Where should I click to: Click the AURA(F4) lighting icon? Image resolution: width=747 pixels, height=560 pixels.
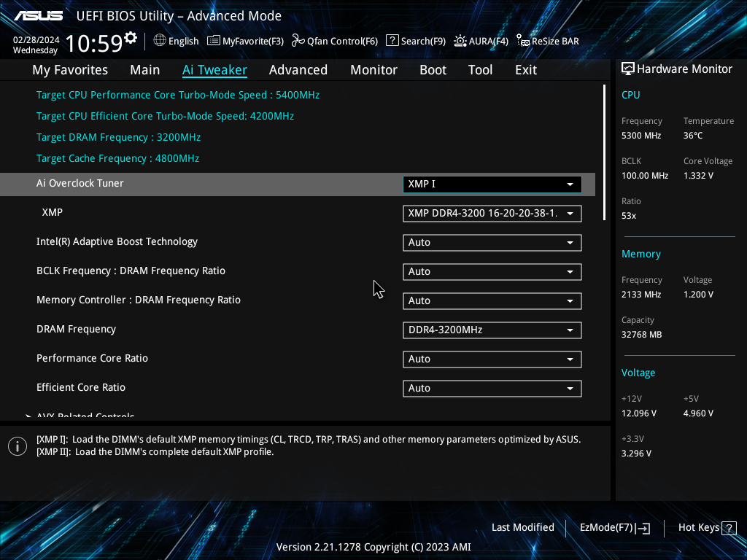[460, 41]
